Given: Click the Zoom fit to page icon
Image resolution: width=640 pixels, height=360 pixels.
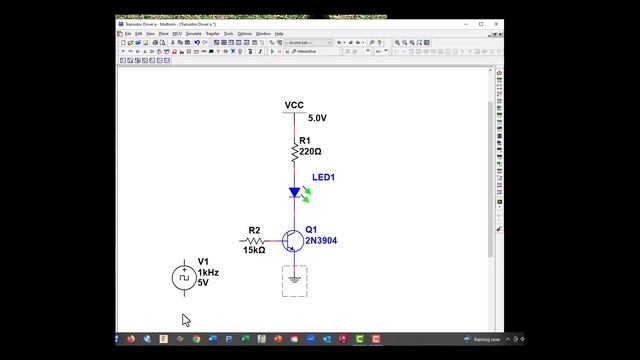Looking at the screenshot, I should (x=419, y=42).
